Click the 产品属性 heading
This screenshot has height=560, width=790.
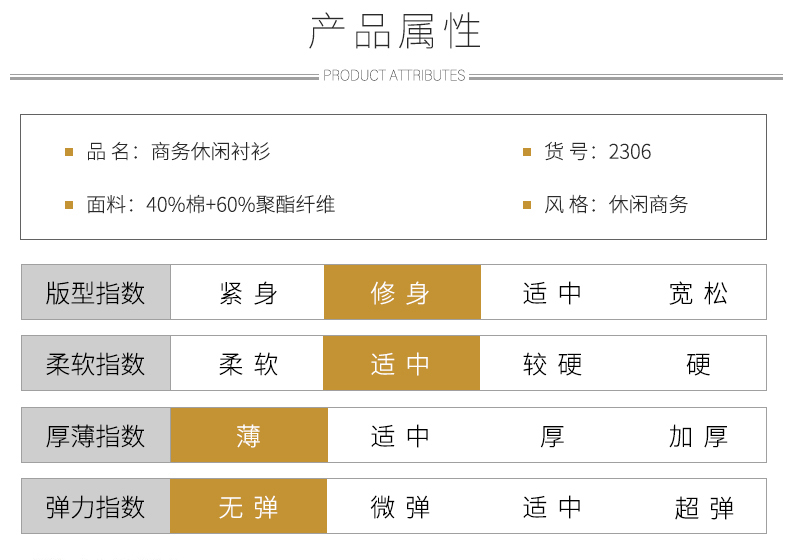click(x=394, y=33)
